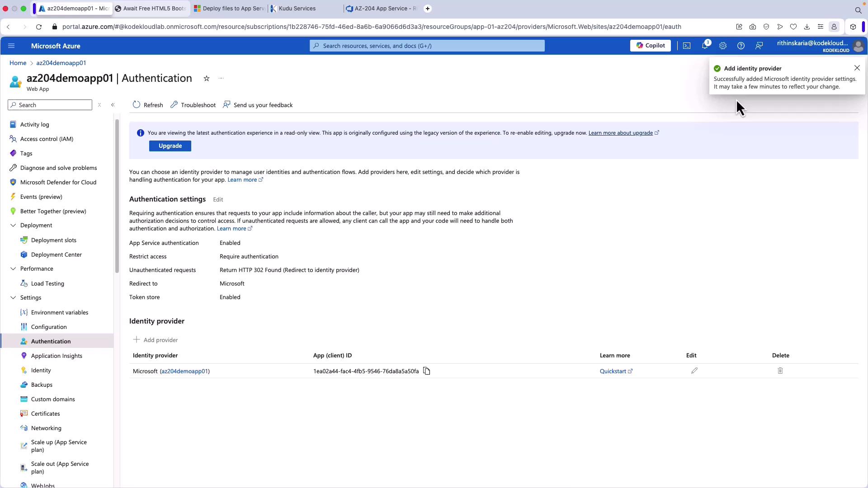Collapse the Deployment section
Image resolution: width=868 pixels, height=488 pixels.
pyautogui.click(x=13, y=225)
